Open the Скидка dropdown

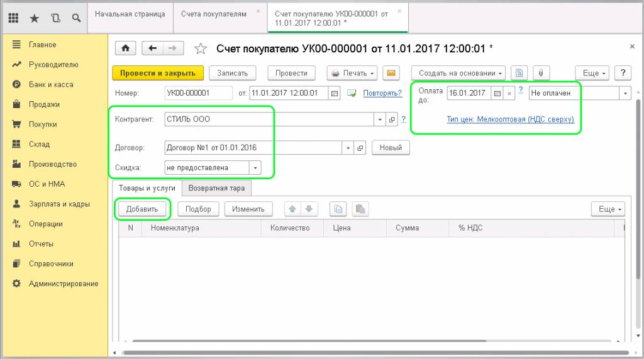255,168
